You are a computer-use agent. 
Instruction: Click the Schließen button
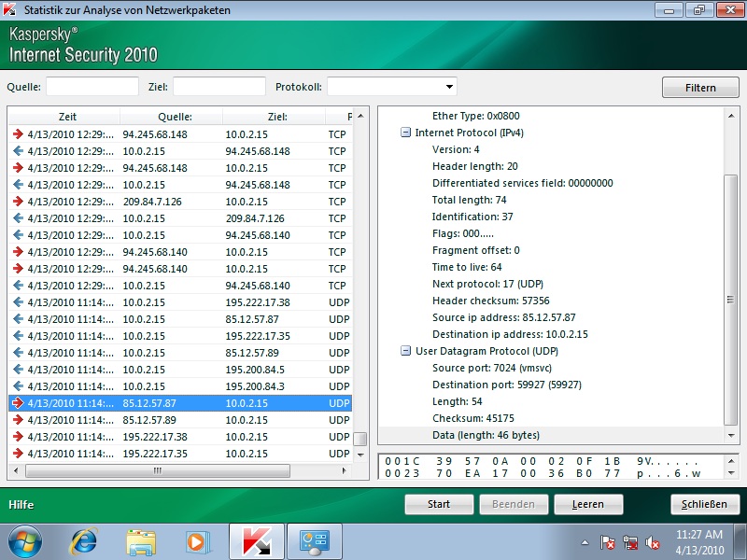705,504
